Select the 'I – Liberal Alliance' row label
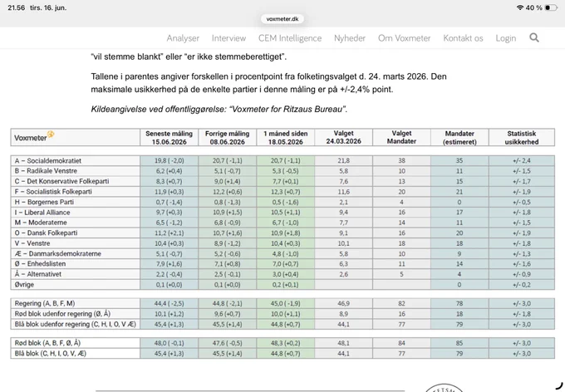Viewport: 565px width, 392px height. click(x=42, y=213)
